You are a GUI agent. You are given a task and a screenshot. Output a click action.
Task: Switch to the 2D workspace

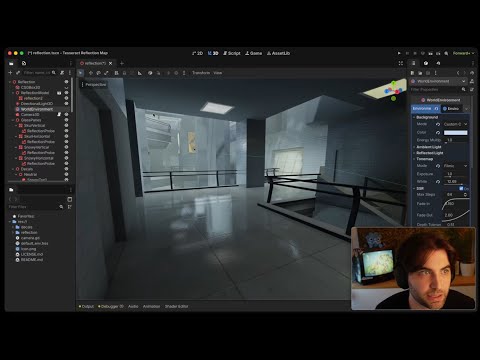click(x=198, y=53)
